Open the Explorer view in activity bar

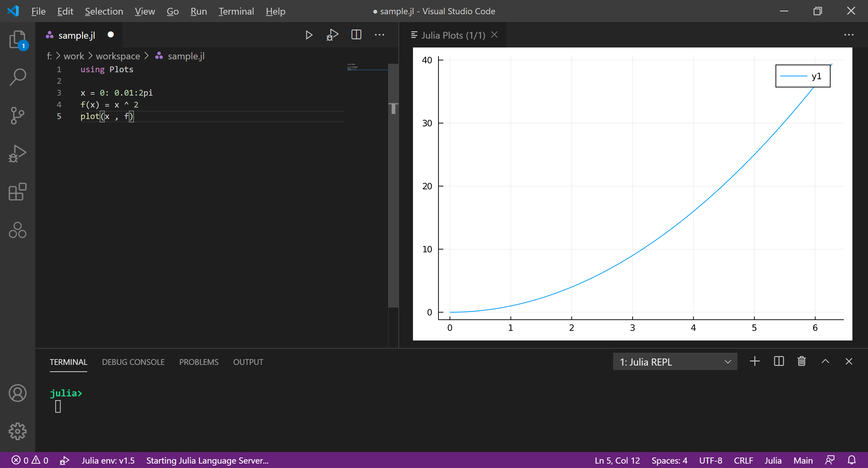pos(17,40)
